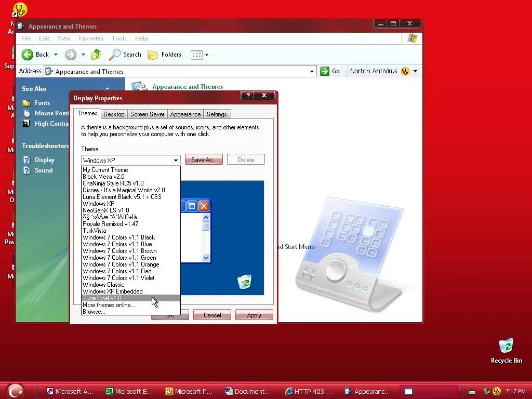Open the File menu

pyautogui.click(x=26, y=38)
